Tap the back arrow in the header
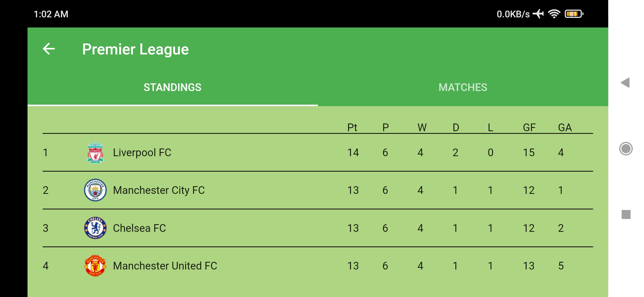Image resolution: width=644 pixels, height=297 pixels. (x=50, y=49)
